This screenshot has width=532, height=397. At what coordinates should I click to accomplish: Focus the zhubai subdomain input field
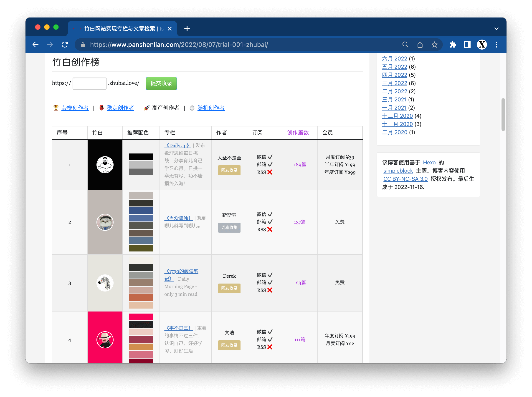point(89,83)
